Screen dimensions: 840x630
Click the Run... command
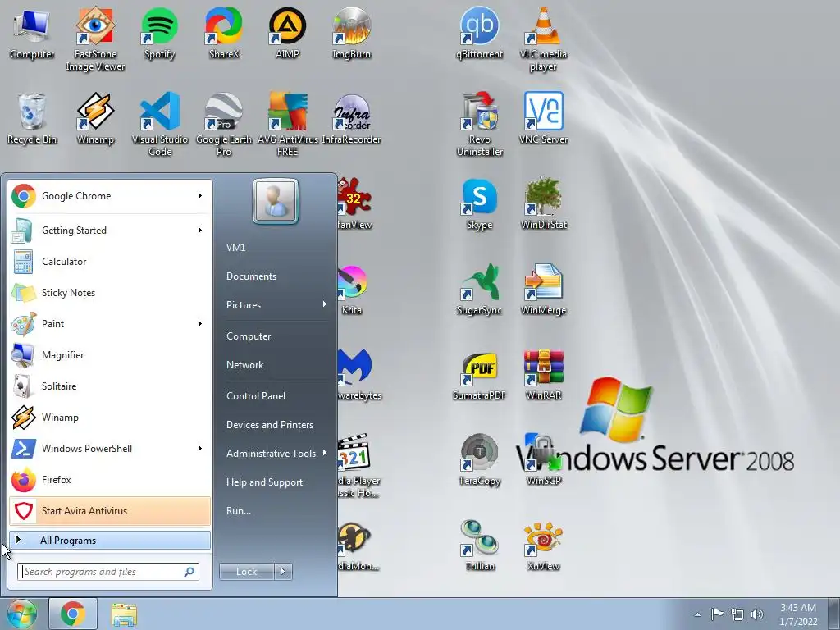[239, 511]
